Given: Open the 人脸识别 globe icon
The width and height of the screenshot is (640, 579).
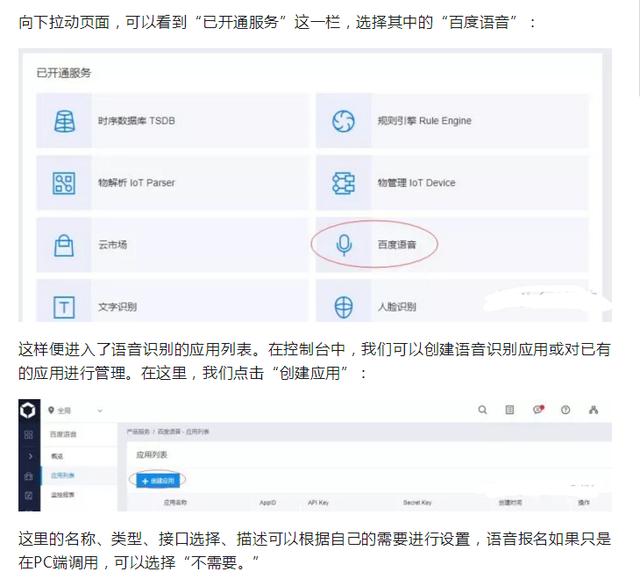Looking at the screenshot, I should 344,307.
